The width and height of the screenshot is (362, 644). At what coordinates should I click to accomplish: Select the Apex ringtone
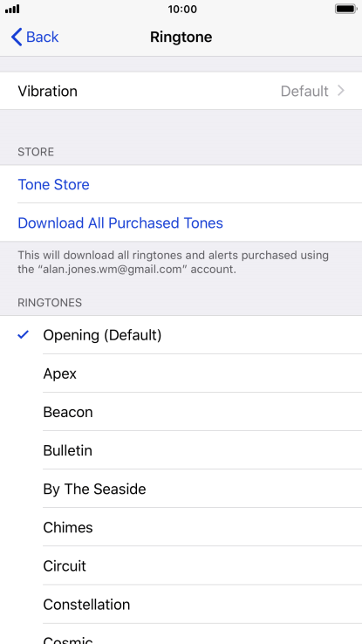pyautogui.click(x=181, y=373)
